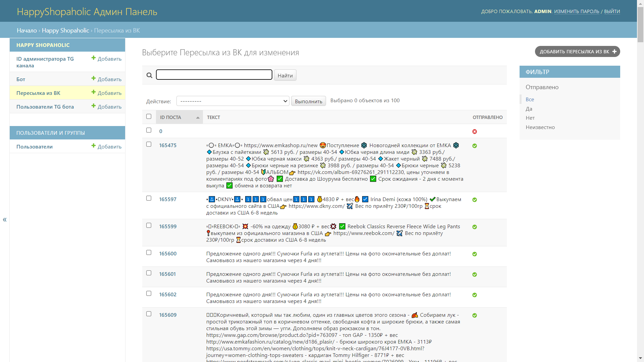Collapse the sidebar using the double-chevron toggle

5,220
